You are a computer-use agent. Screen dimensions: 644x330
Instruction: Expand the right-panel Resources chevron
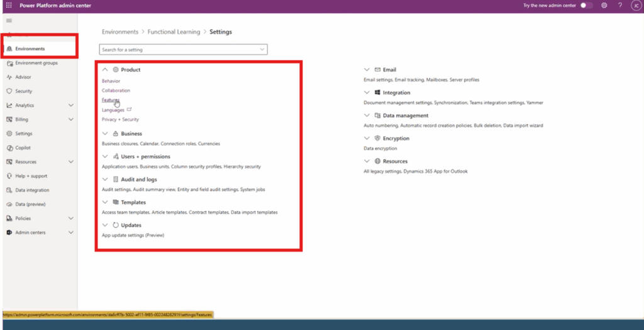[367, 162]
